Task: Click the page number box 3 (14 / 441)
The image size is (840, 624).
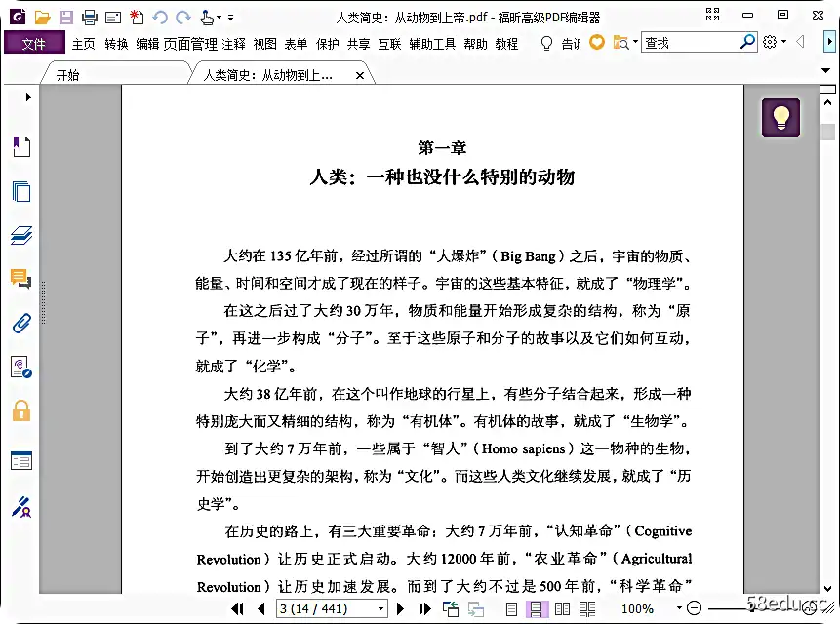Action: click(x=326, y=608)
